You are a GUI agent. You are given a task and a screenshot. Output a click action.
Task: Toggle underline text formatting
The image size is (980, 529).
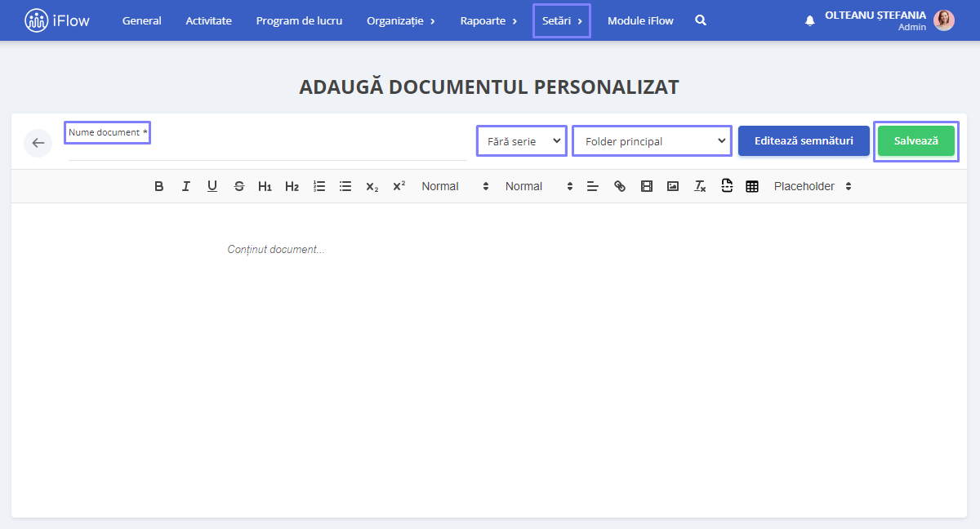pos(212,186)
